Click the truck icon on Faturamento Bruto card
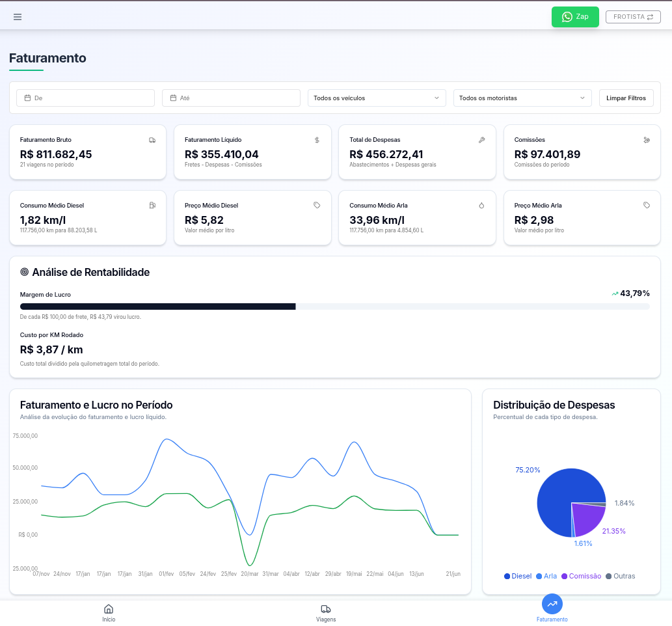This screenshot has height=626, width=672. 152,139
